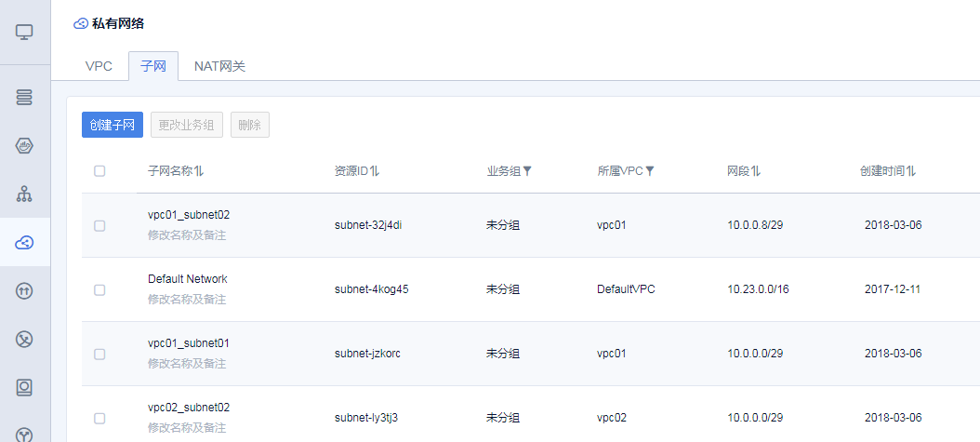Click the circled up-arrows sidebar icon

click(x=25, y=291)
